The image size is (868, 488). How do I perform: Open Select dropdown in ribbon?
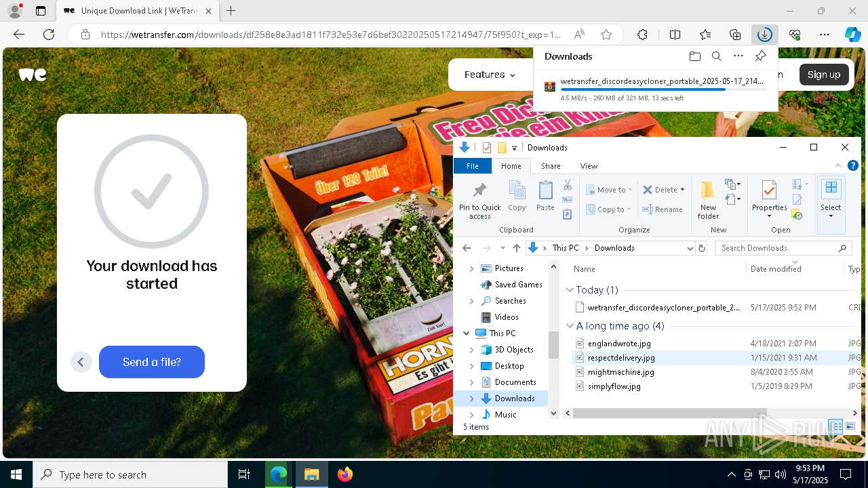[831, 216]
